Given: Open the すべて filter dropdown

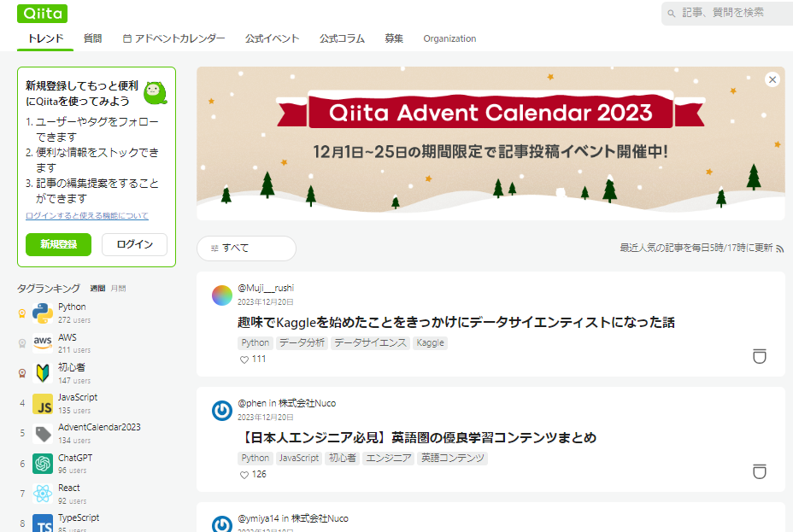Looking at the screenshot, I should (x=246, y=248).
